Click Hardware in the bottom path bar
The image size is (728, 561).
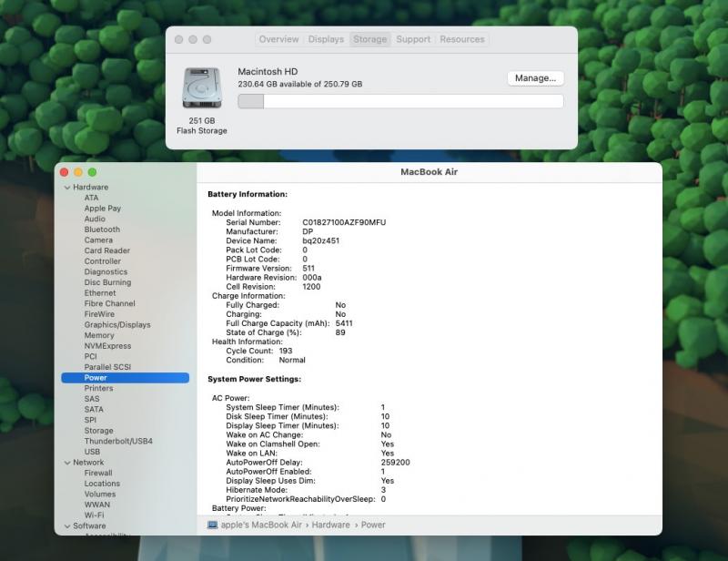pyautogui.click(x=331, y=525)
